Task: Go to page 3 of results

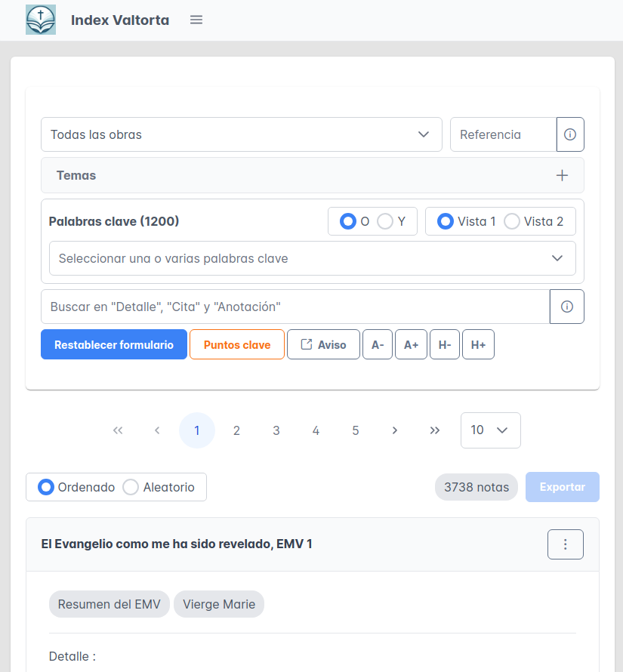Action: pos(276,430)
